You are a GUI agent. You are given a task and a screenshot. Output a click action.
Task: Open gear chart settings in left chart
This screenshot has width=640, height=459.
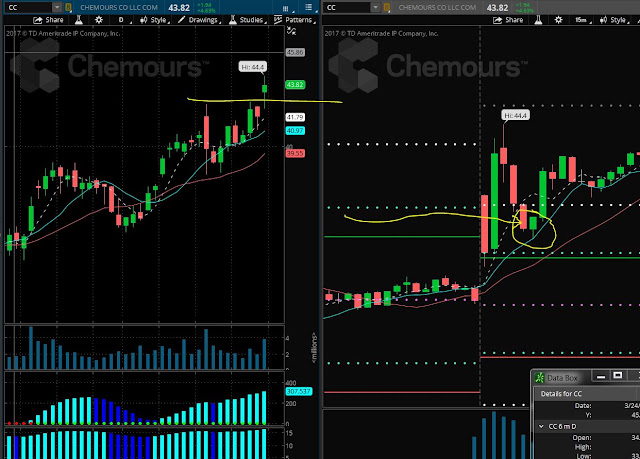click(x=99, y=20)
